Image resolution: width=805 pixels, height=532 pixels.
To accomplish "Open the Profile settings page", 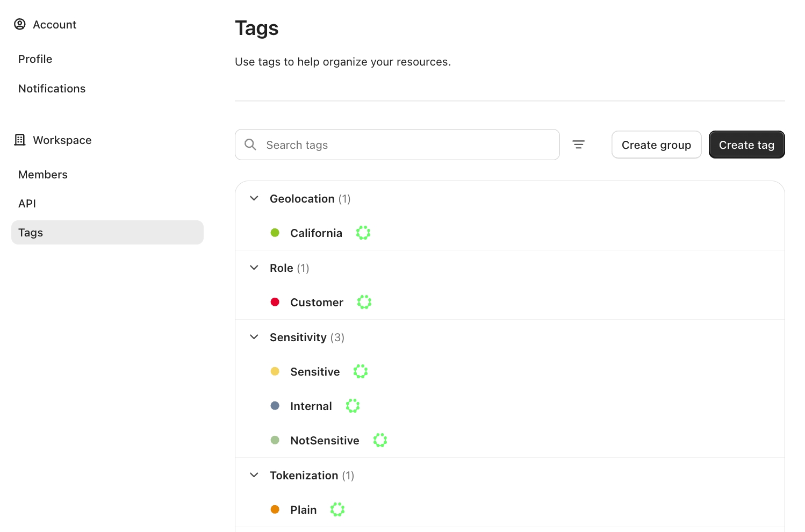I will (35, 59).
